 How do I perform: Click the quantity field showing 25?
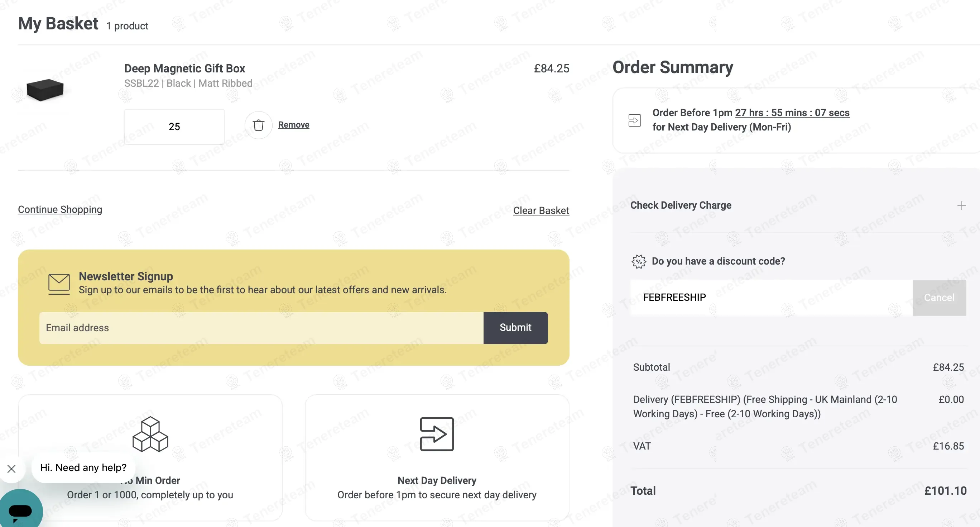[174, 127]
